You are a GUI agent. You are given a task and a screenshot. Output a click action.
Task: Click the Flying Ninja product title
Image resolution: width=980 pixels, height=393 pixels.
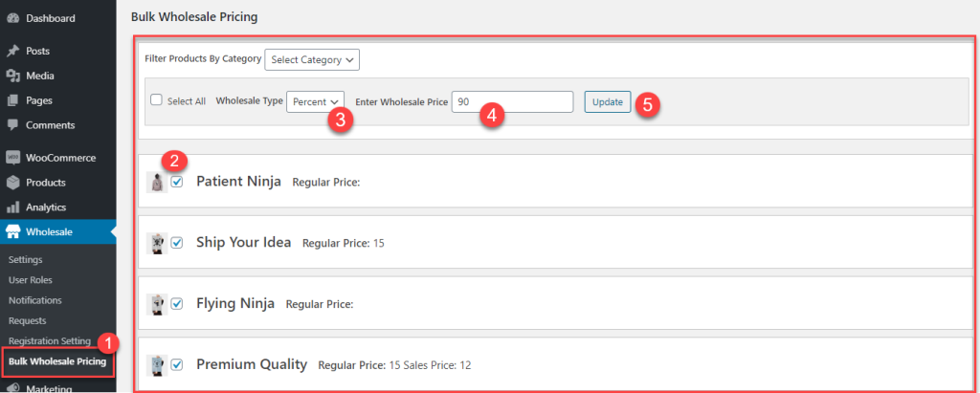[x=235, y=304]
